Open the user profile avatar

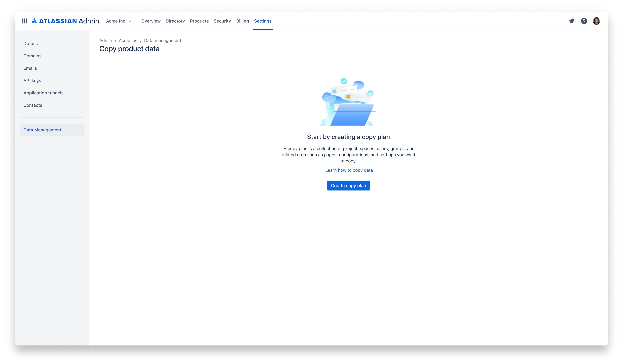pyautogui.click(x=596, y=21)
